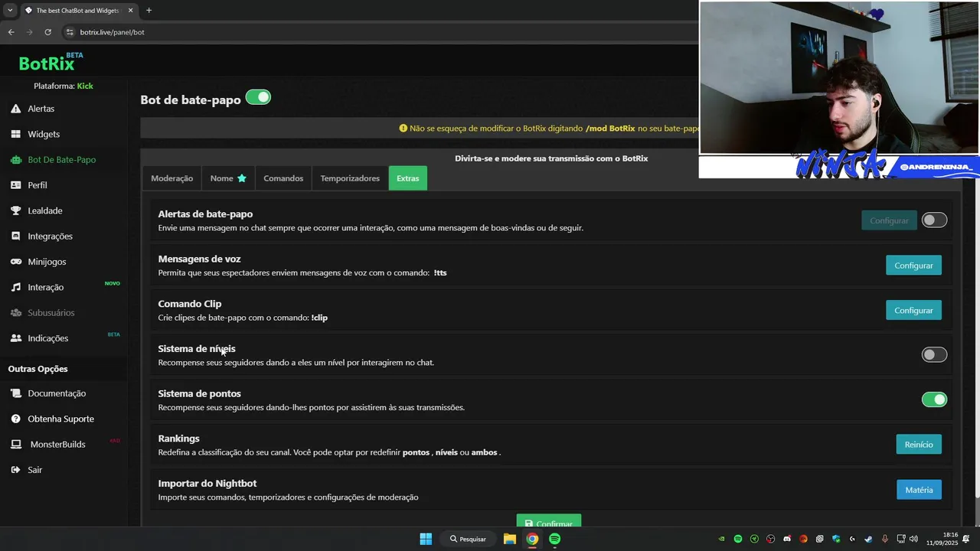The height and width of the screenshot is (551, 980).
Task: Open Indicações users icon
Action: click(x=15, y=338)
